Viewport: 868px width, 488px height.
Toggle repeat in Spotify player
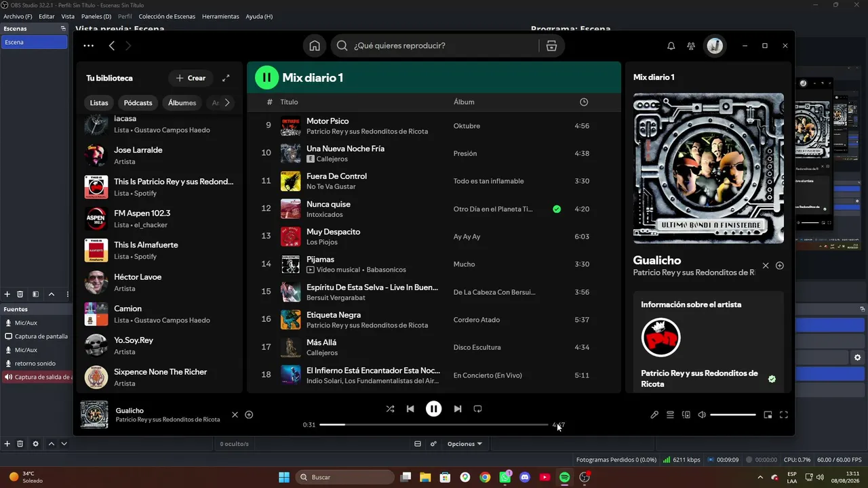point(477,409)
